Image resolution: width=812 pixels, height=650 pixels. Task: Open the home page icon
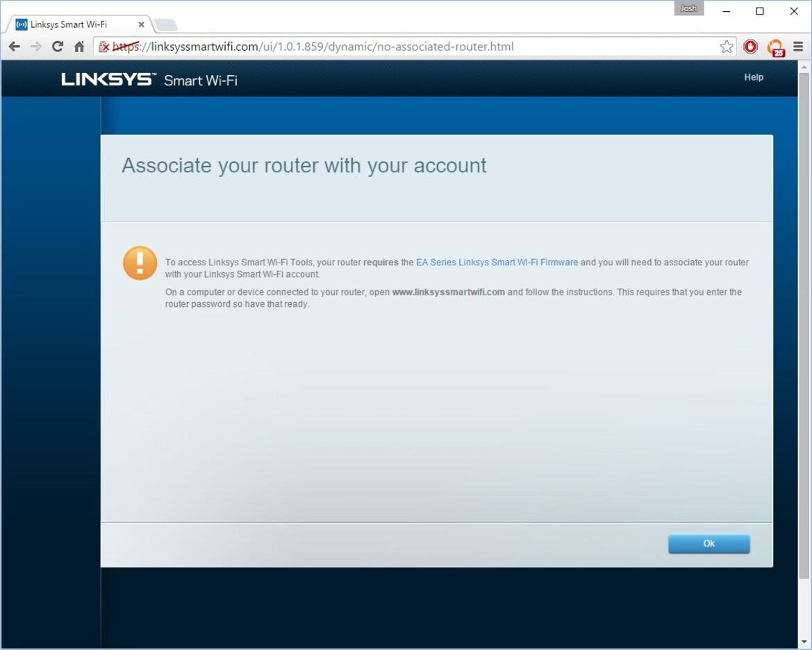click(79, 47)
